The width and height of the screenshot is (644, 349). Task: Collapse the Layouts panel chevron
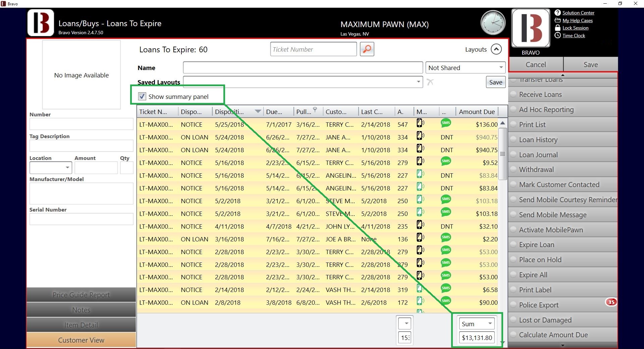pyautogui.click(x=496, y=49)
